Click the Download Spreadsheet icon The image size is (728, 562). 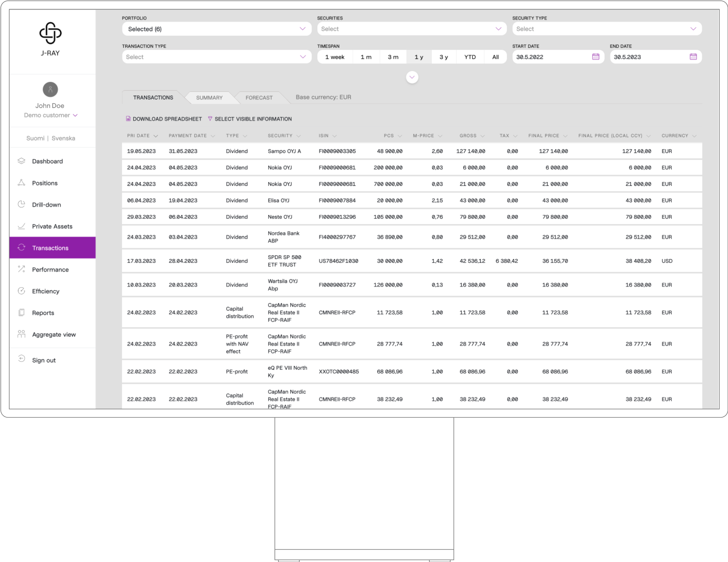click(x=128, y=119)
